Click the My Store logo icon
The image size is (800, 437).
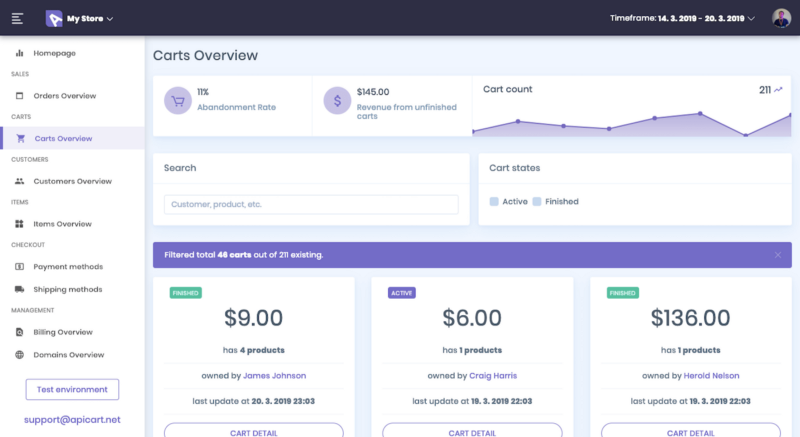pos(54,18)
